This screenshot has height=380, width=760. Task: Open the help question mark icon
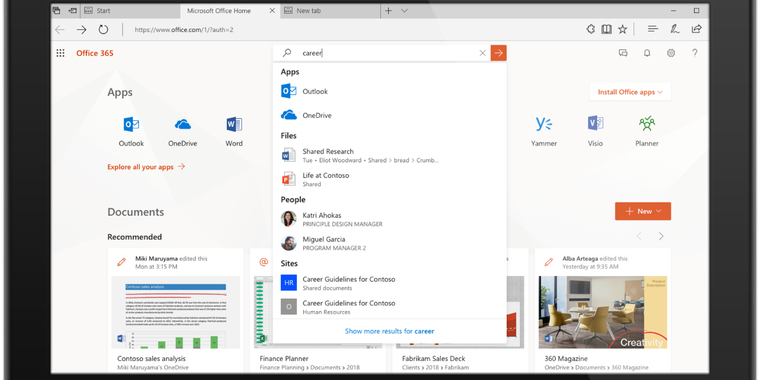tap(695, 53)
